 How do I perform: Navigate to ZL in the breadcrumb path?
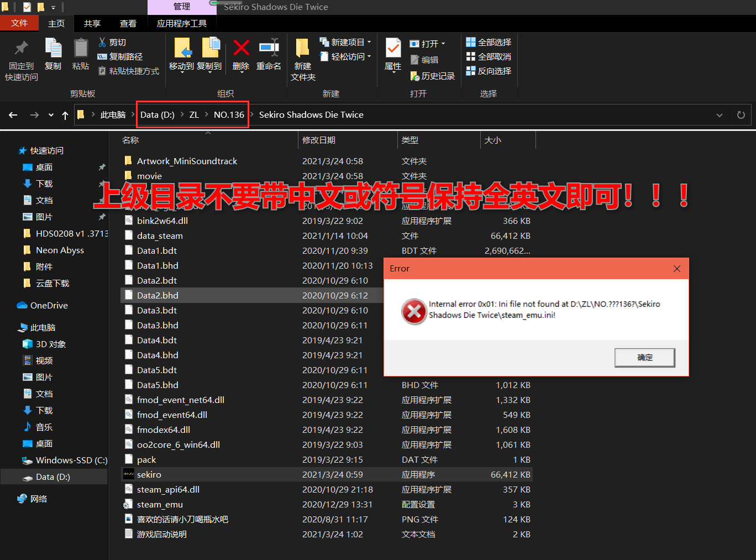pyautogui.click(x=194, y=114)
